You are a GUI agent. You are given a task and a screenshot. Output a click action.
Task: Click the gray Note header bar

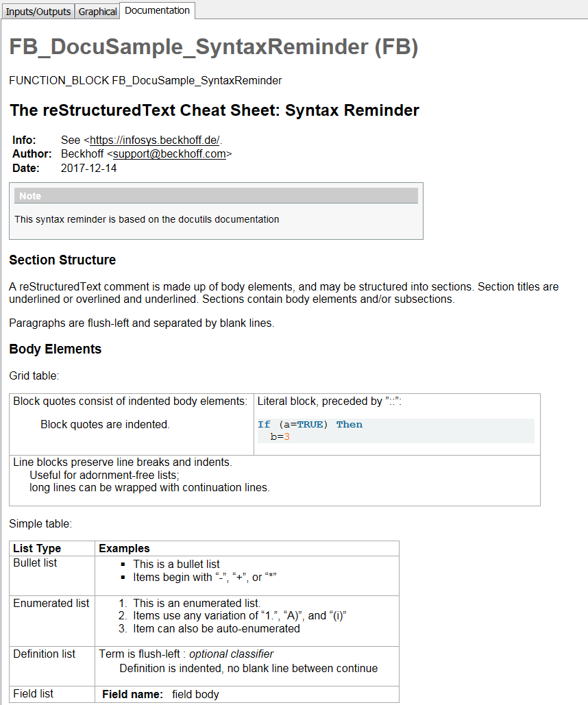pos(216,196)
